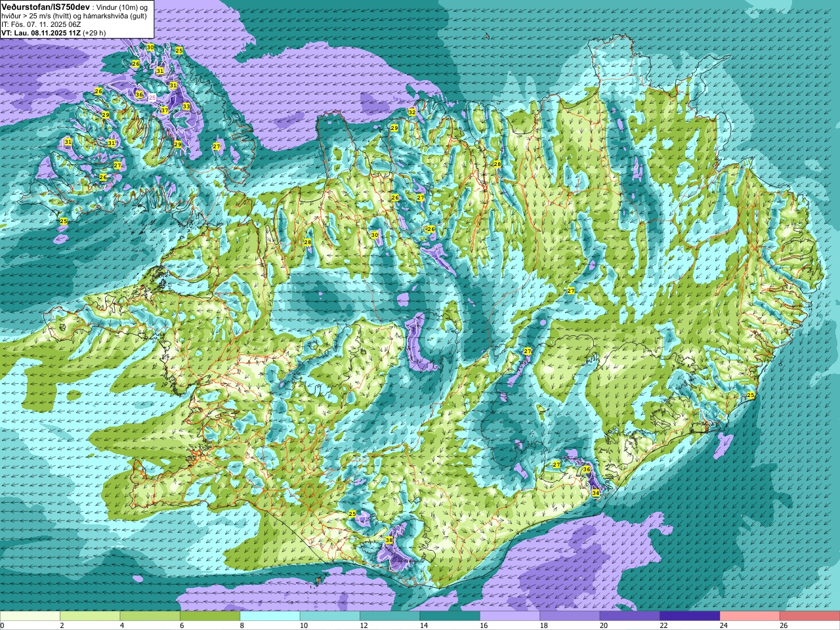Click legend scale number 16
The width and height of the screenshot is (840, 630).
pos(483,625)
